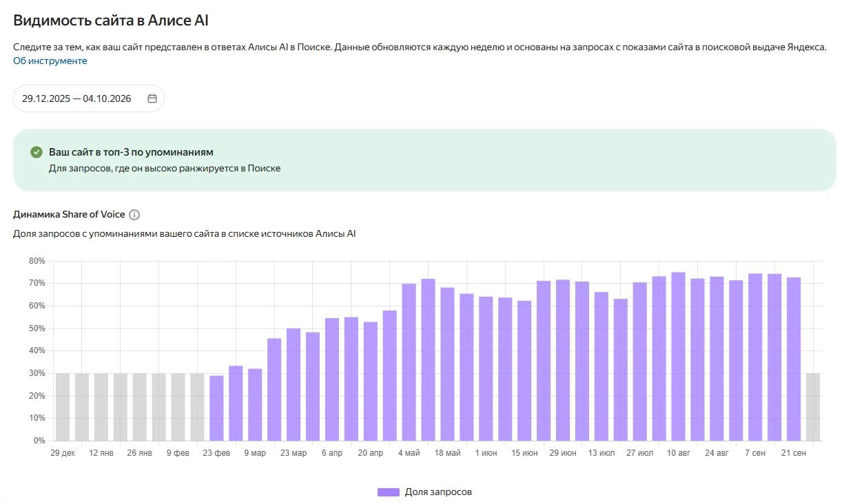The image size is (844, 504).
Task: Click the axis label '9 мар'
Action: (x=255, y=453)
